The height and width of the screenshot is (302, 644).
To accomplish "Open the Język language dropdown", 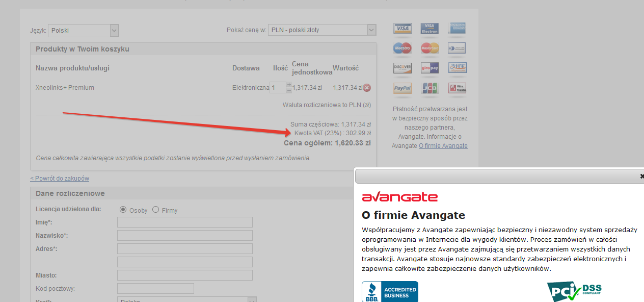I will pyautogui.click(x=84, y=30).
